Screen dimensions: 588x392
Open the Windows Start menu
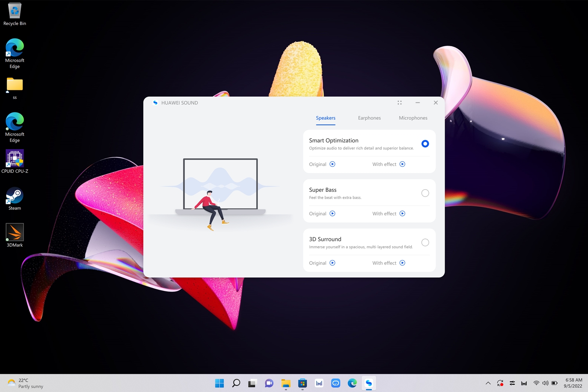(219, 383)
